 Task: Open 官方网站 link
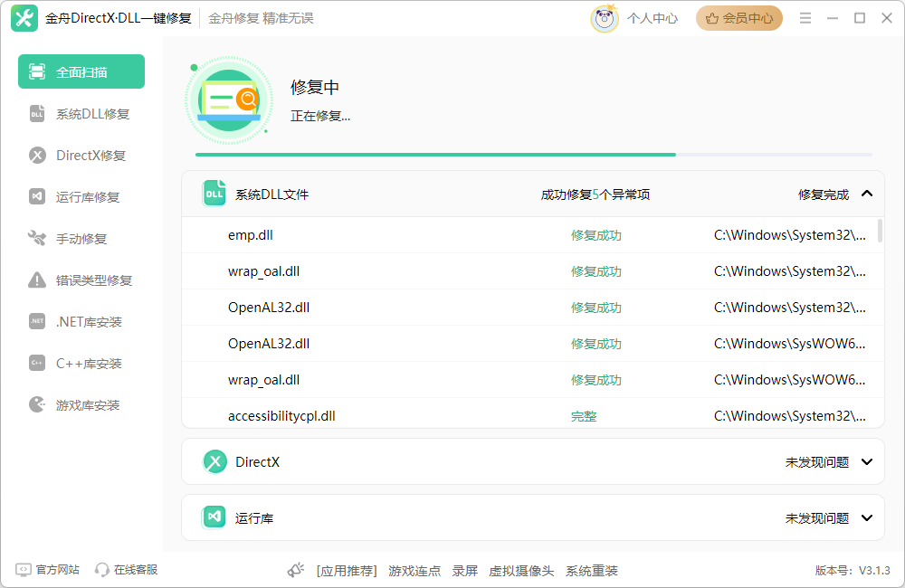click(x=57, y=570)
